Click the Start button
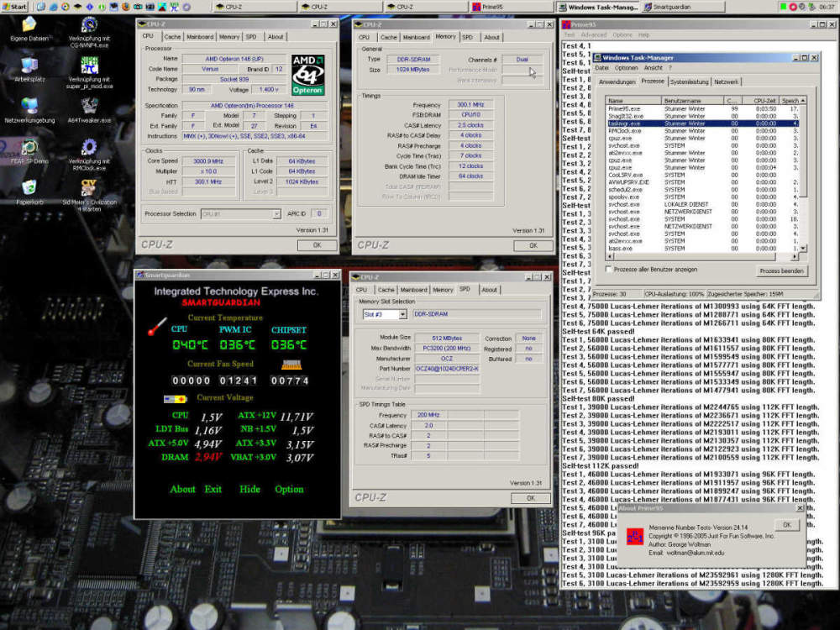 pyautogui.click(x=14, y=7)
